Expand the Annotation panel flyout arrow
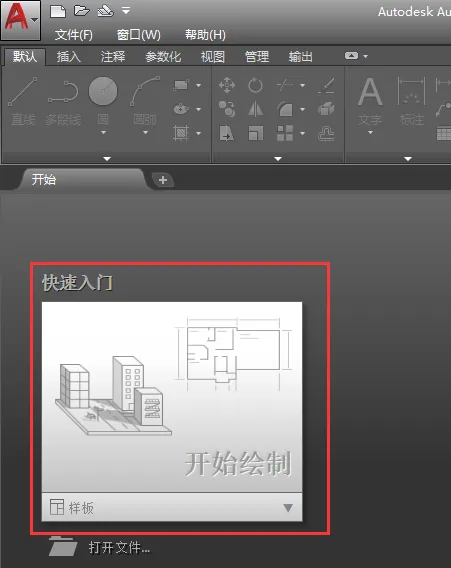 pyautogui.click(x=408, y=159)
